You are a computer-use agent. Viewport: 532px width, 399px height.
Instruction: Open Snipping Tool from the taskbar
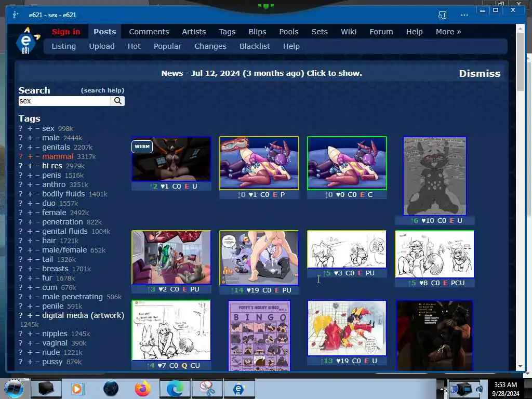[x=207, y=389]
